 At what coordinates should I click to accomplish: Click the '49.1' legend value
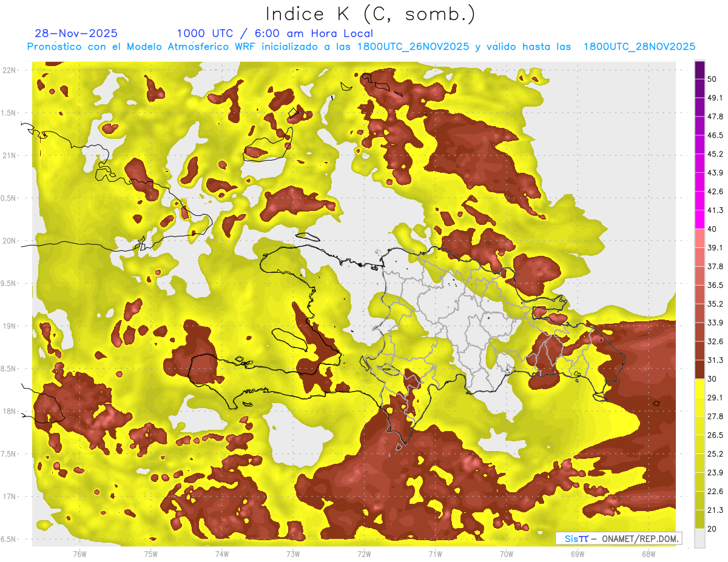tap(715, 98)
